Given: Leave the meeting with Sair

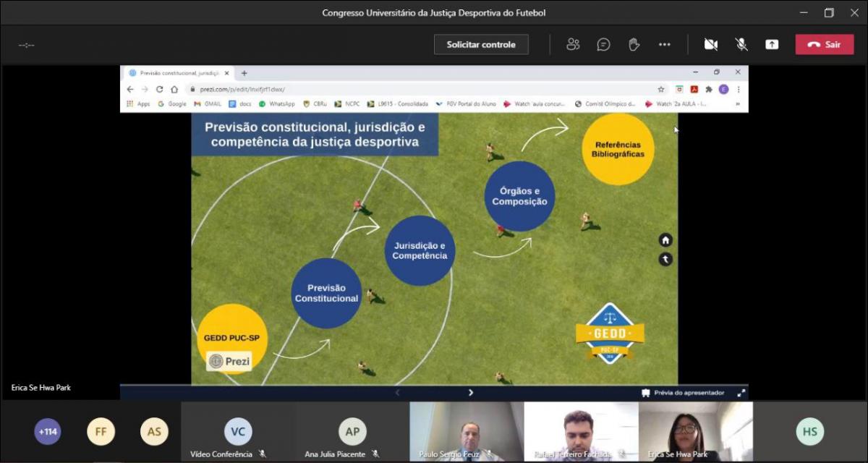Looking at the screenshot, I should point(825,45).
